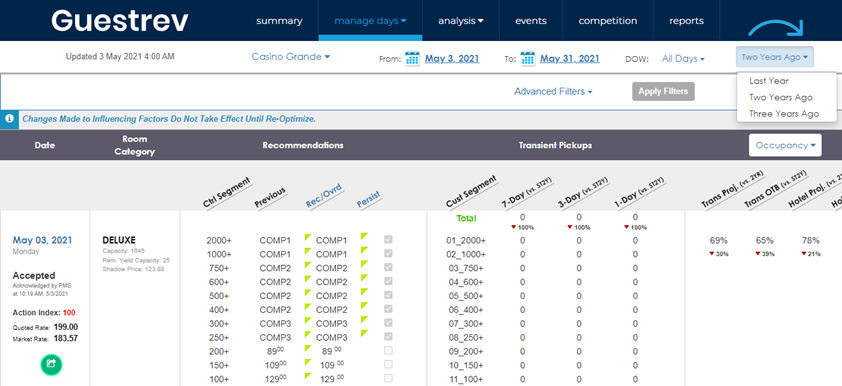
Task: Click the Rec/Ovrd 129.00 rate in 100+ row
Action: coord(331,379)
